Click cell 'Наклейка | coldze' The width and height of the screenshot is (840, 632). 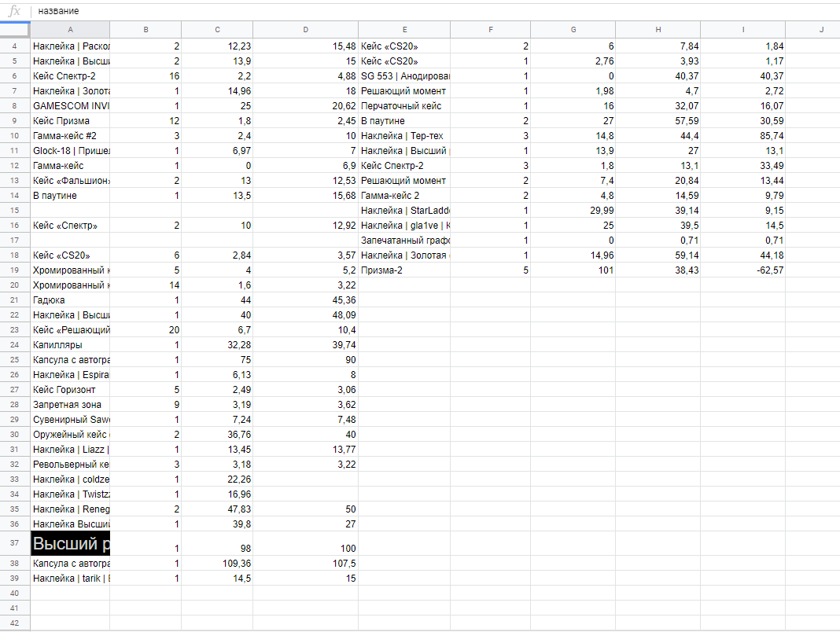click(x=70, y=480)
